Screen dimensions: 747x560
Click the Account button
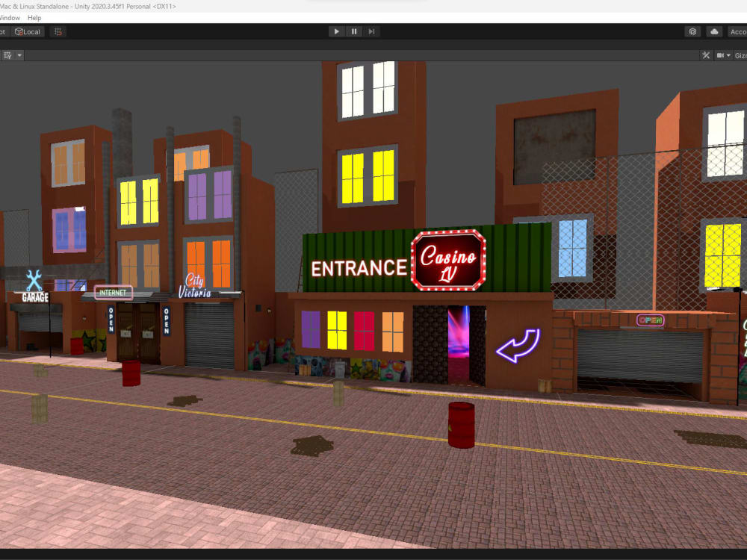click(x=738, y=31)
